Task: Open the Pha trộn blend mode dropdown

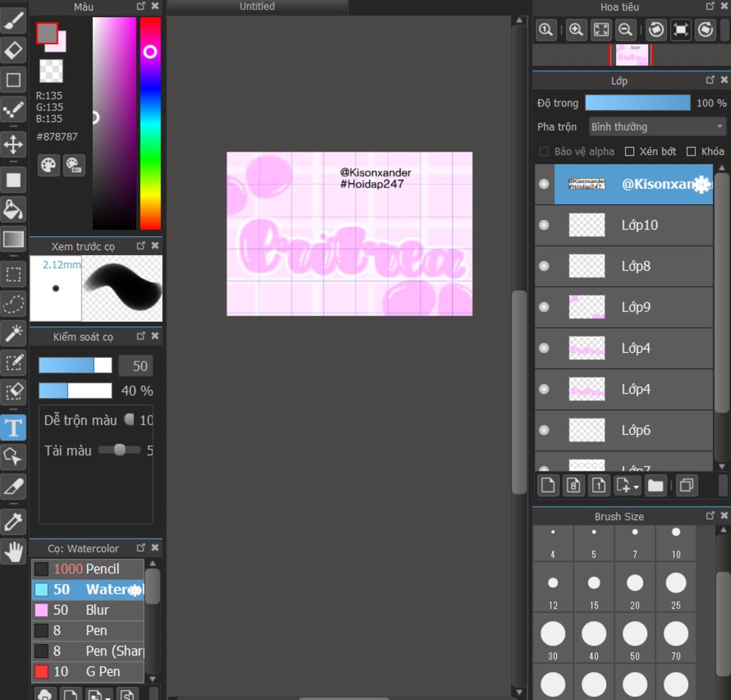Action: click(x=657, y=127)
